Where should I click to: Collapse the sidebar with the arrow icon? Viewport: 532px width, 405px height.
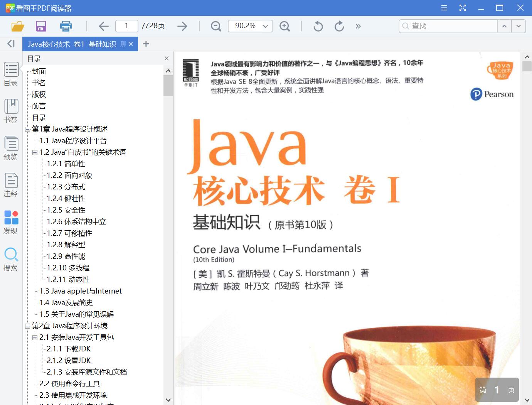click(11, 44)
